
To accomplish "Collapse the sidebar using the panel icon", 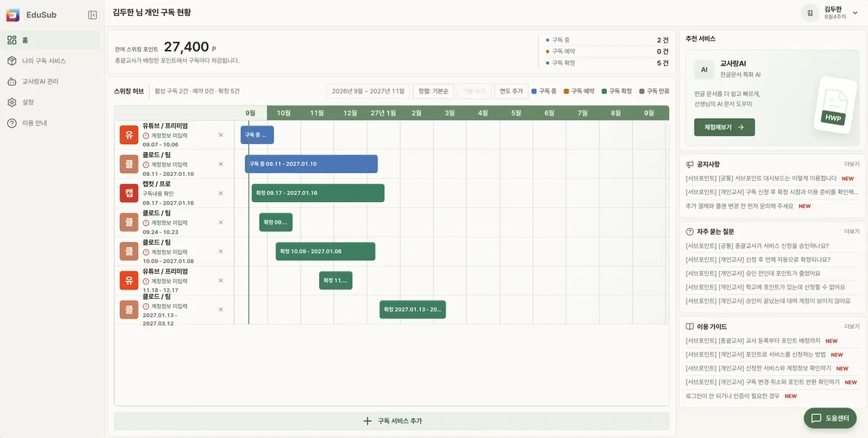I will coord(93,14).
